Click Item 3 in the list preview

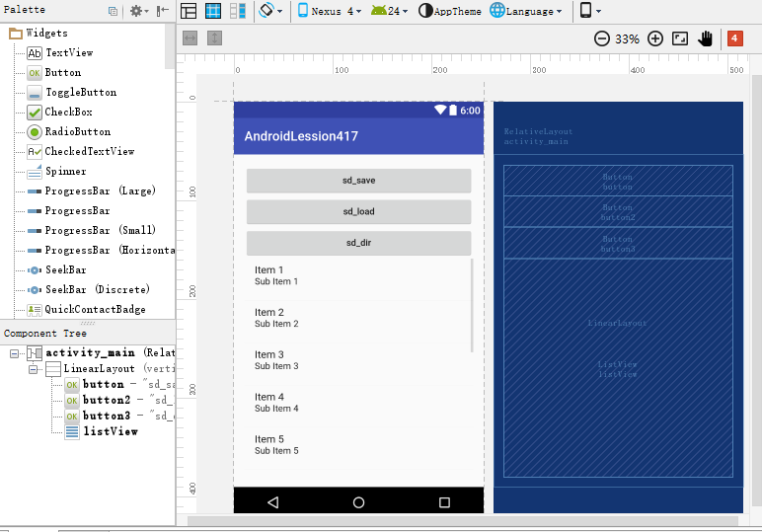tap(358, 360)
